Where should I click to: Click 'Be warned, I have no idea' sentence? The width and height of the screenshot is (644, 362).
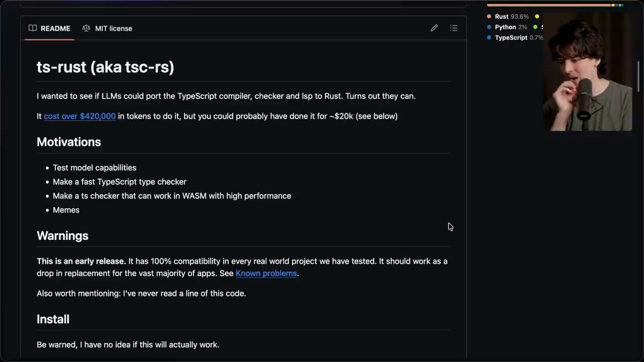pyautogui.click(x=128, y=345)
